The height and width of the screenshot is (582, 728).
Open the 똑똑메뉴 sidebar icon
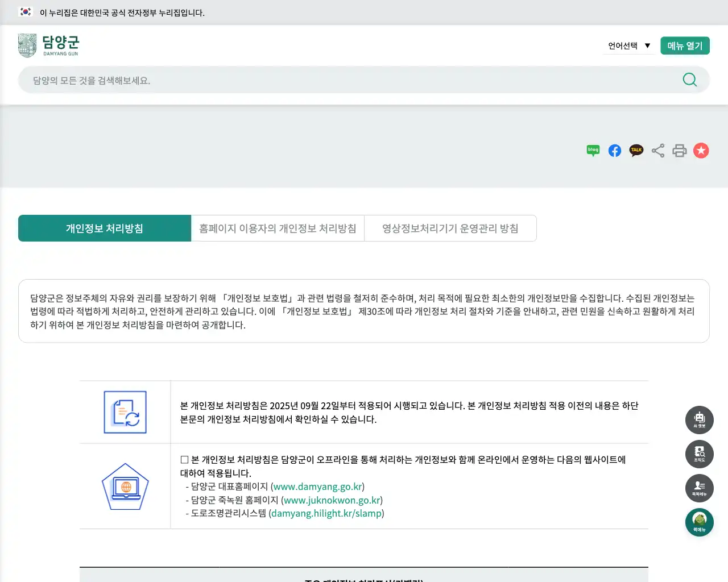(700, 488)
